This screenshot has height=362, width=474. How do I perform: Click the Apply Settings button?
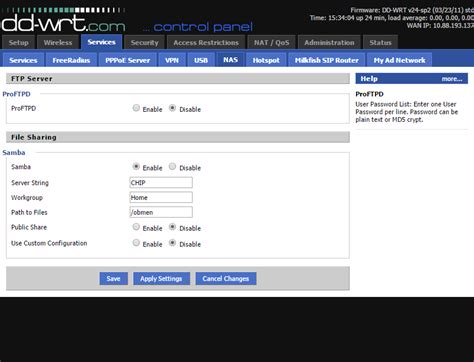tap(161, 278)
